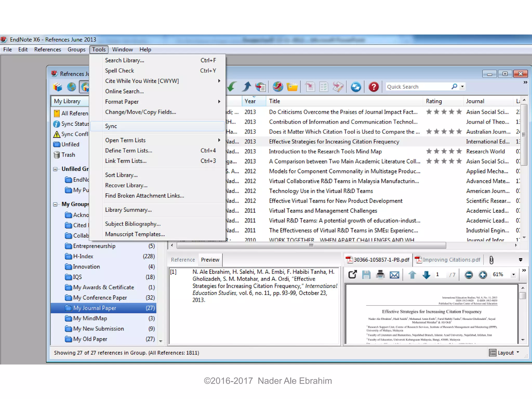This screenshot has width=532, height=399.
Task: Zoom in the PDF with the plus icon
Action: pos(483,275)
